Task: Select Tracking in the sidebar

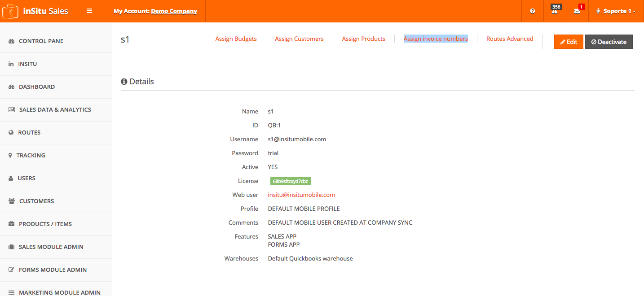Action: pos(31,156)
